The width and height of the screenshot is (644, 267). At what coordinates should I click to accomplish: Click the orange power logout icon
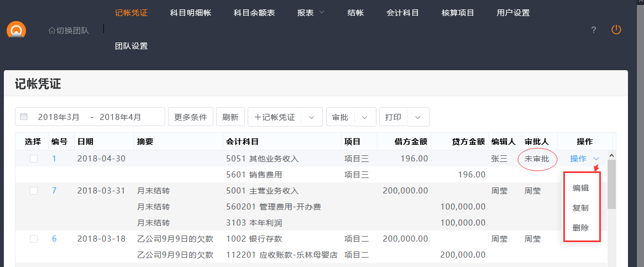[616, 30]
